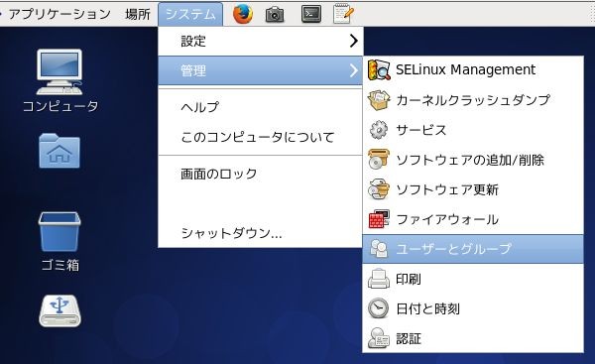Select 日付と時刻 label
Viewport: 595px width, 364px height.
[427, 308]
